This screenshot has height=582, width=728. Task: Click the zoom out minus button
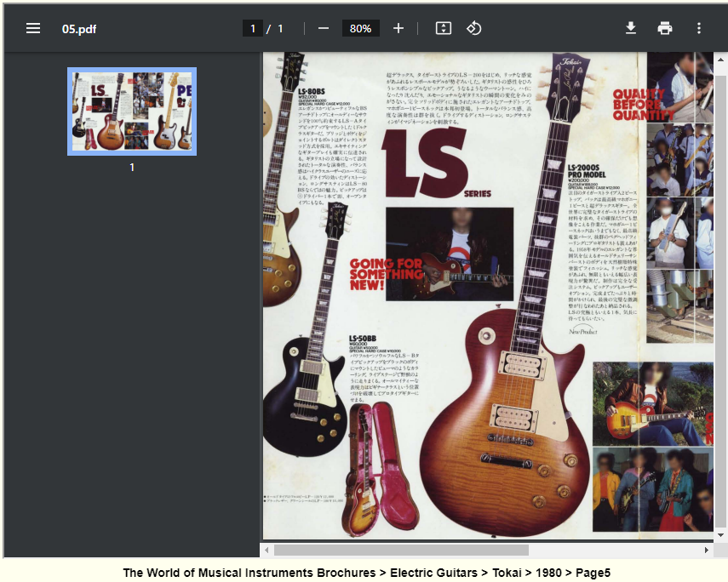click(x=324, y=28)
